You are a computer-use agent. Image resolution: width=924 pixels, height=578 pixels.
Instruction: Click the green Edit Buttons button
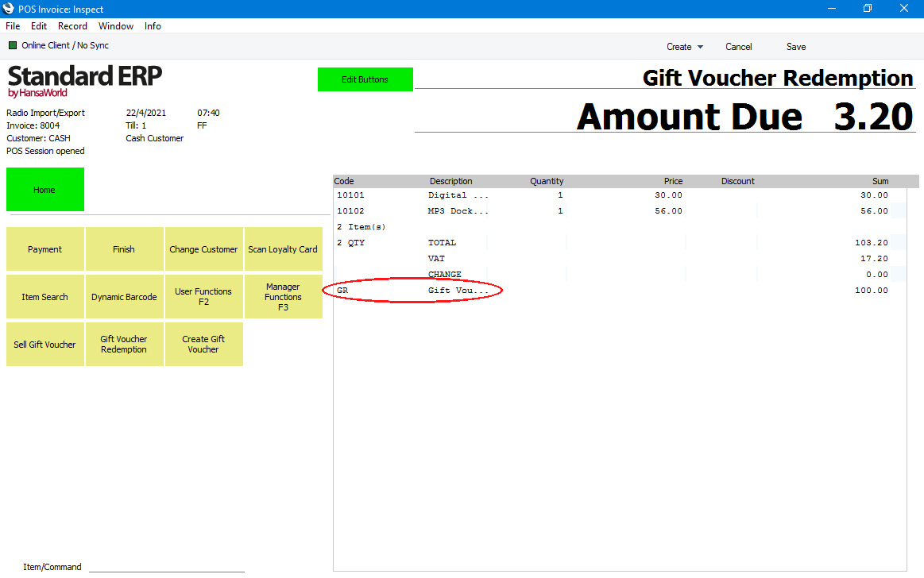[x=365, y=79]
